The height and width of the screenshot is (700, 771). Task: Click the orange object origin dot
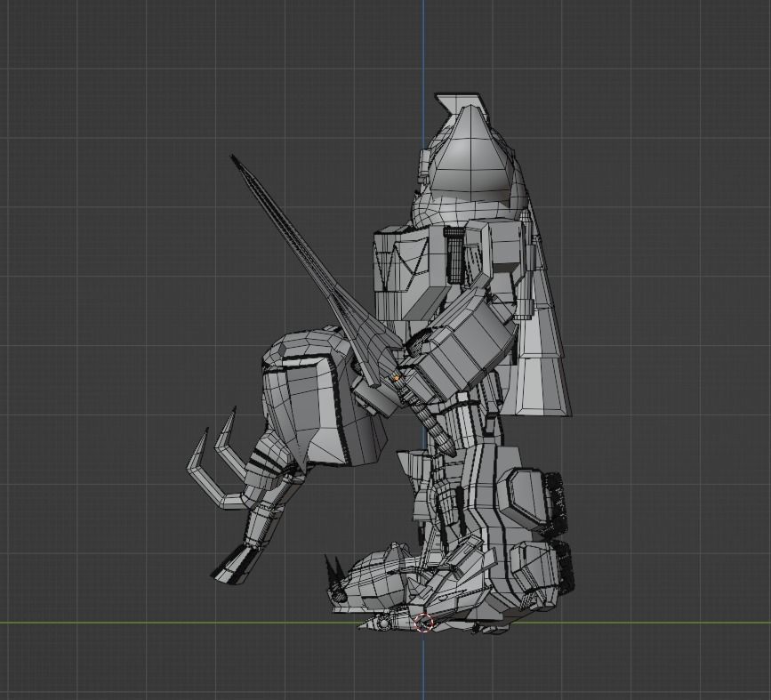coord(397,378)
